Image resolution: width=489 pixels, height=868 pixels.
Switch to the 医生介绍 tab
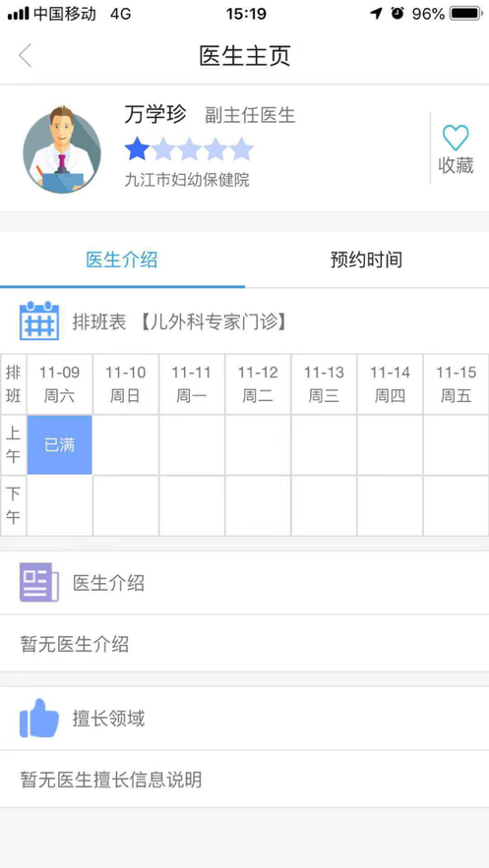click(122, 260)
